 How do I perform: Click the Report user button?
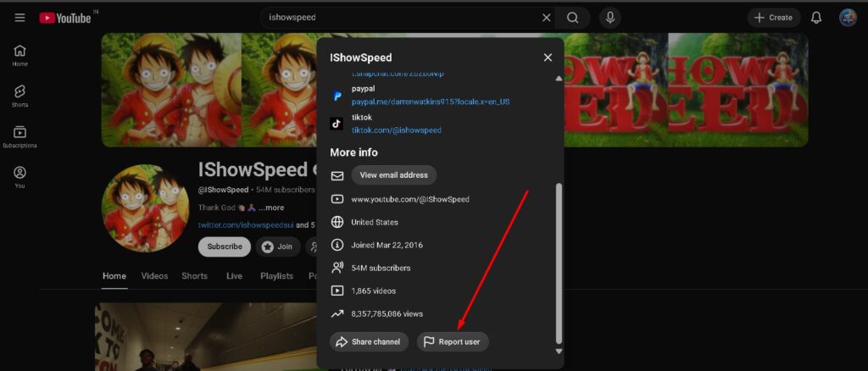[453, 341]
